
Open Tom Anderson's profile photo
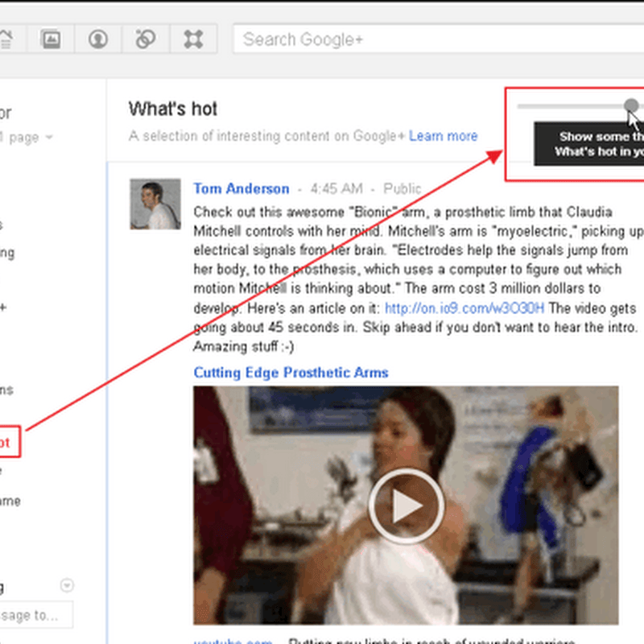(155, 204)
